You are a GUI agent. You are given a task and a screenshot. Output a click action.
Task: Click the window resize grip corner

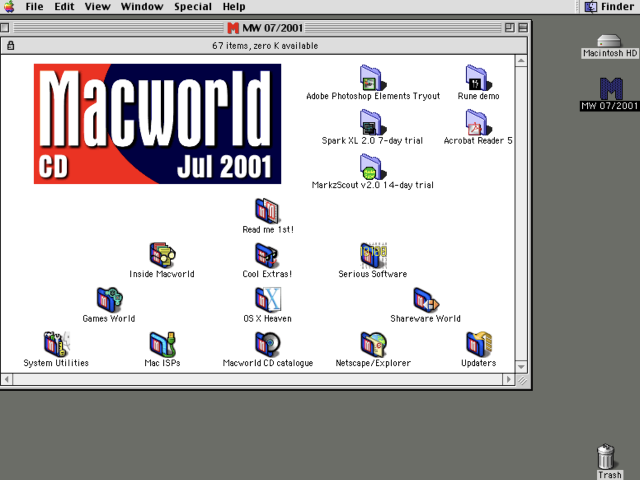[522, 380]
